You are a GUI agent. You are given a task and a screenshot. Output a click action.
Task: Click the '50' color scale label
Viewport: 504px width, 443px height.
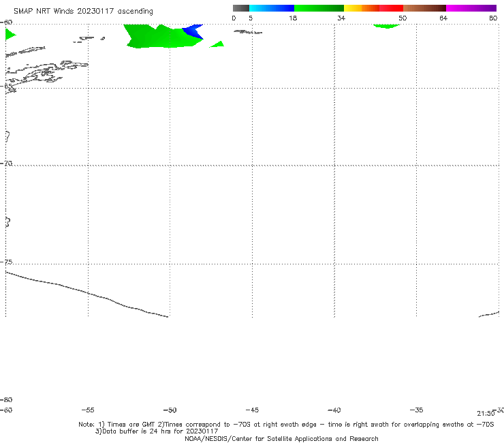pos(403,18)
